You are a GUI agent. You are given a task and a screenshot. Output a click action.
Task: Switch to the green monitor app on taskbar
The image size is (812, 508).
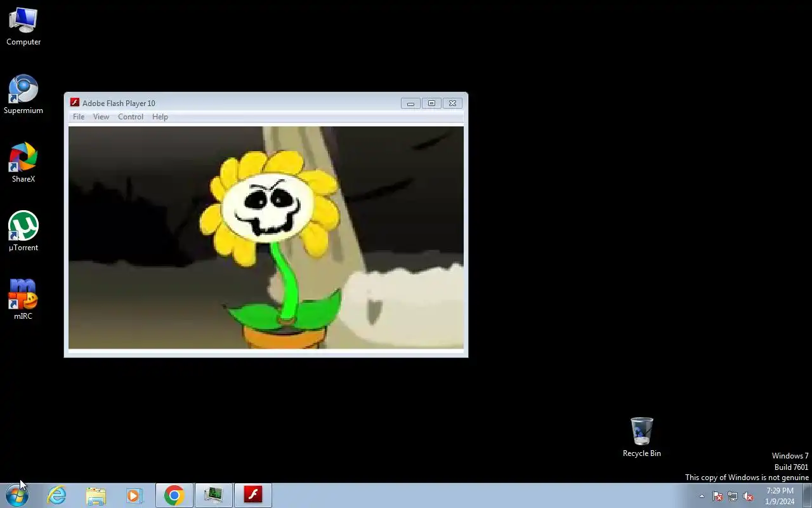(214, 495)
